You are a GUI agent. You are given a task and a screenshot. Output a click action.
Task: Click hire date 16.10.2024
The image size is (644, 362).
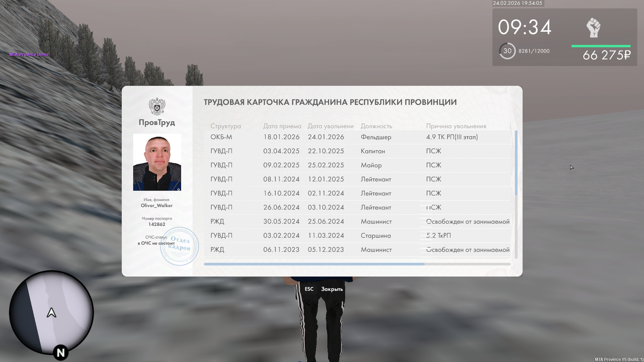coord(281,194)
